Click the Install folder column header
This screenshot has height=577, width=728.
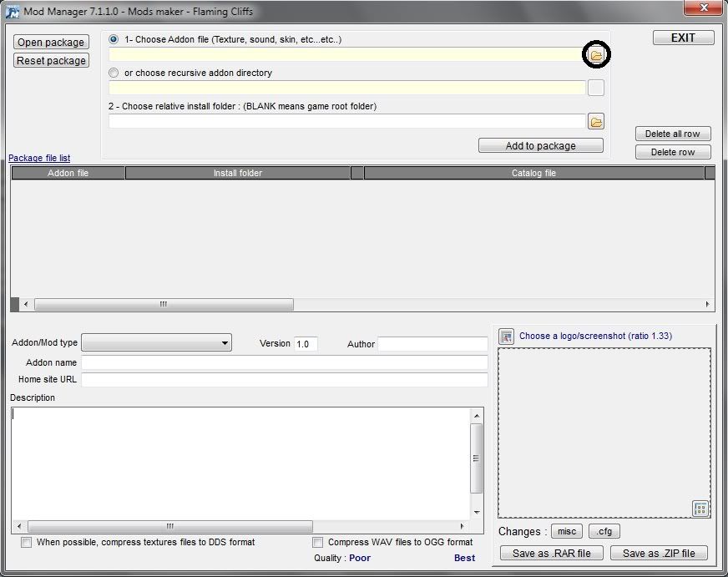[x=238, y=174]
